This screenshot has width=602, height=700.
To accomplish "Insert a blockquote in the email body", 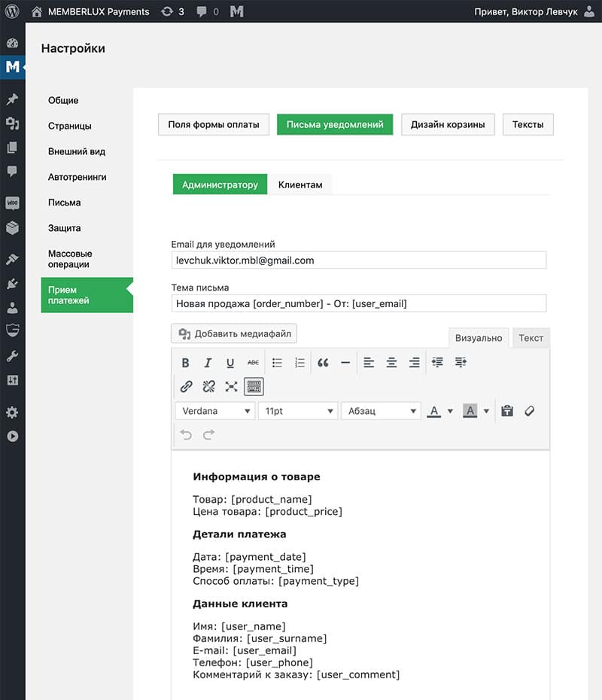I will (x=323, y=363).
